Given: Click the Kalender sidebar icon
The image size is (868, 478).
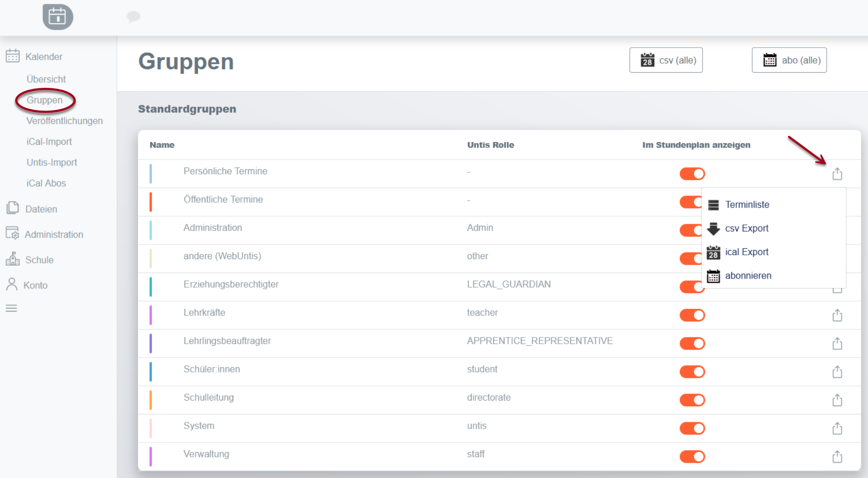Looking at the screenshot, I should (13, 56).
